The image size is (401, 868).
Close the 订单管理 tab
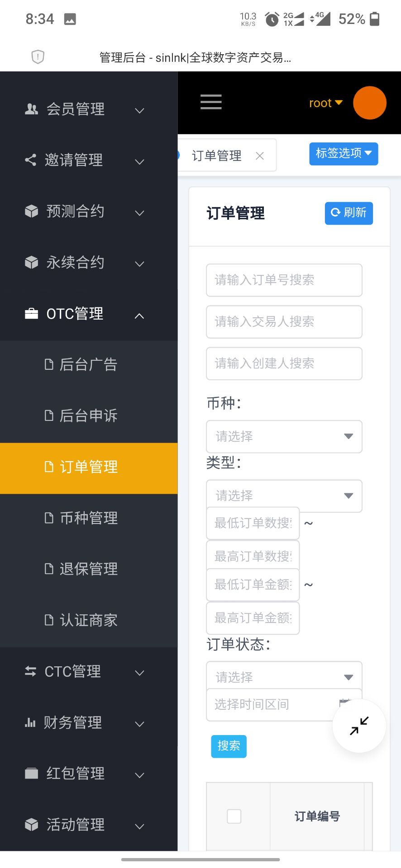coord(260,156)
